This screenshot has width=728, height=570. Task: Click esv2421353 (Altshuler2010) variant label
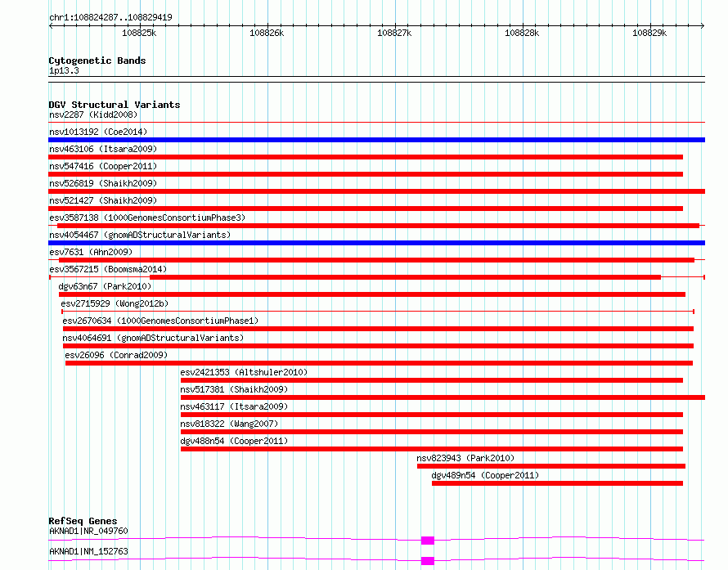point(244,372)
